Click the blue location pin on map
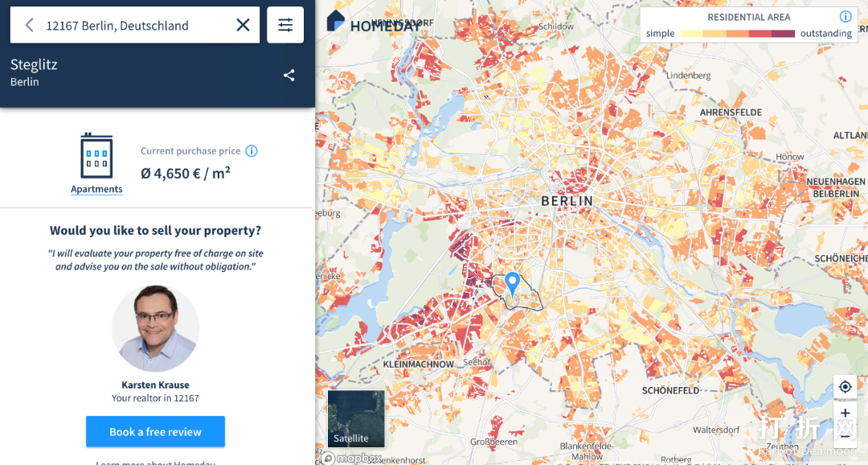 click(512, 282)
